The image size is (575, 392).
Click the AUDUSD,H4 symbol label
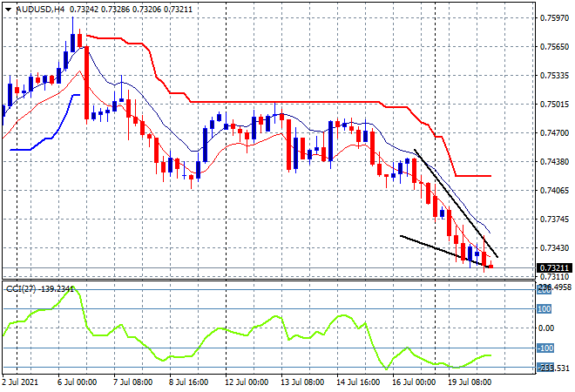click(40, 10)
